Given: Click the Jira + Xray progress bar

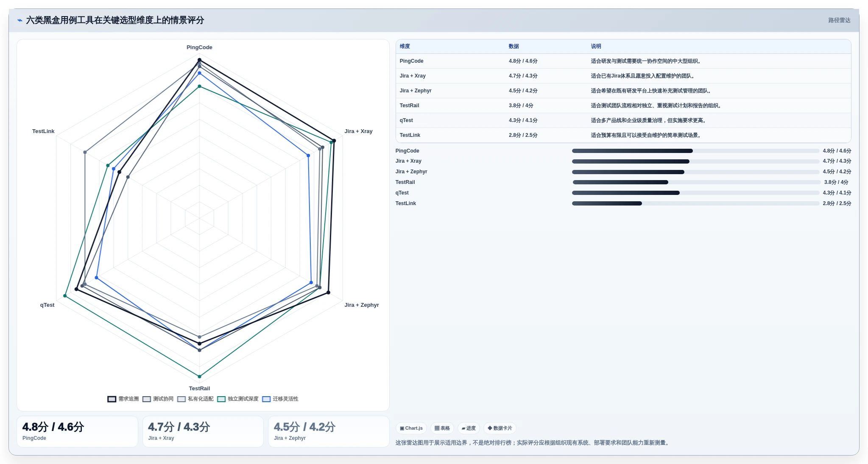Looking at the screenshot, I should (695, 161).
